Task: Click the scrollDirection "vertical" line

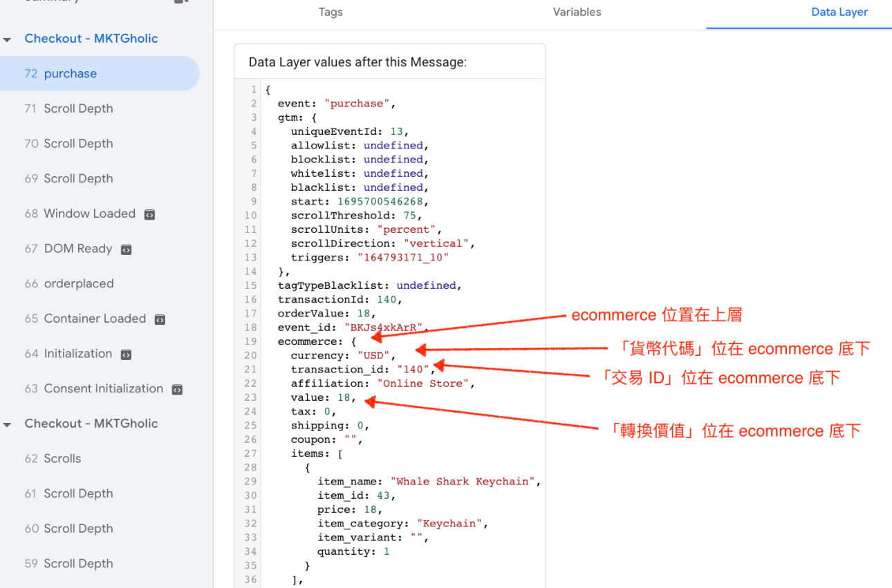Action: tap(383, 243)
